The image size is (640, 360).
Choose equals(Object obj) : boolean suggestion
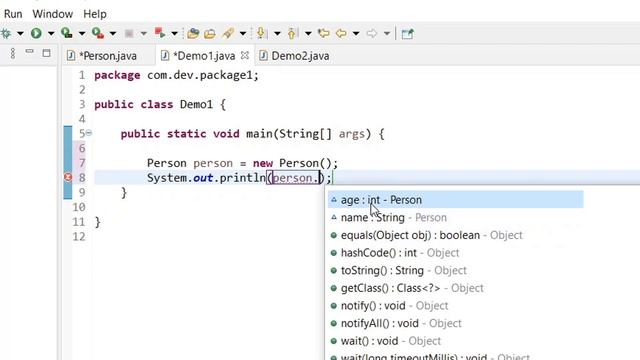(x=456, y=235)
